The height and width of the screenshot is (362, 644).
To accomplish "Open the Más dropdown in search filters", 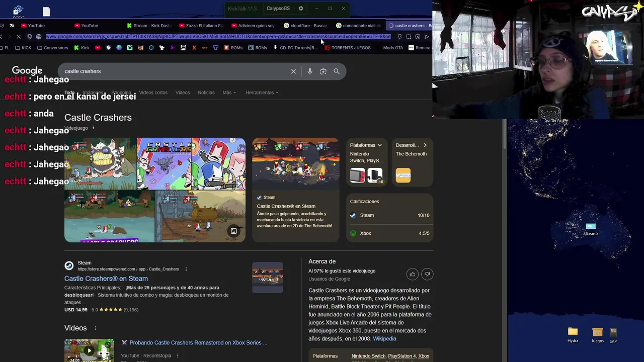I will (229, 93).
